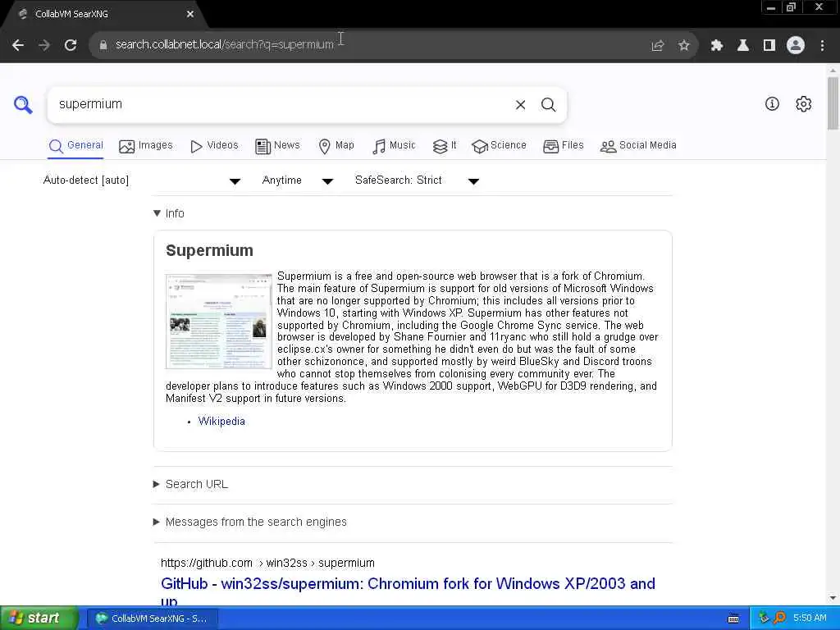
Task: Click the github.com result URL breadcrumb
Action: coord(267,563)
